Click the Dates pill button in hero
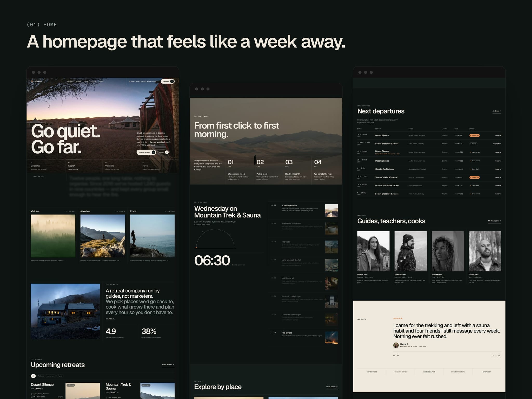Image resolution: width=532 pixels, height=399 pixels. (163, 152)
